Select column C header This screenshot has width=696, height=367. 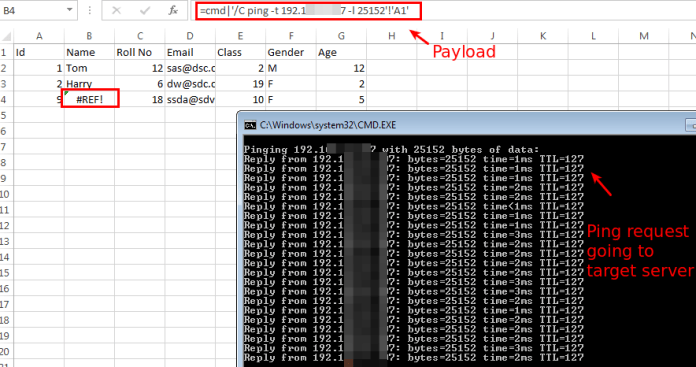[x=140, y=36]
